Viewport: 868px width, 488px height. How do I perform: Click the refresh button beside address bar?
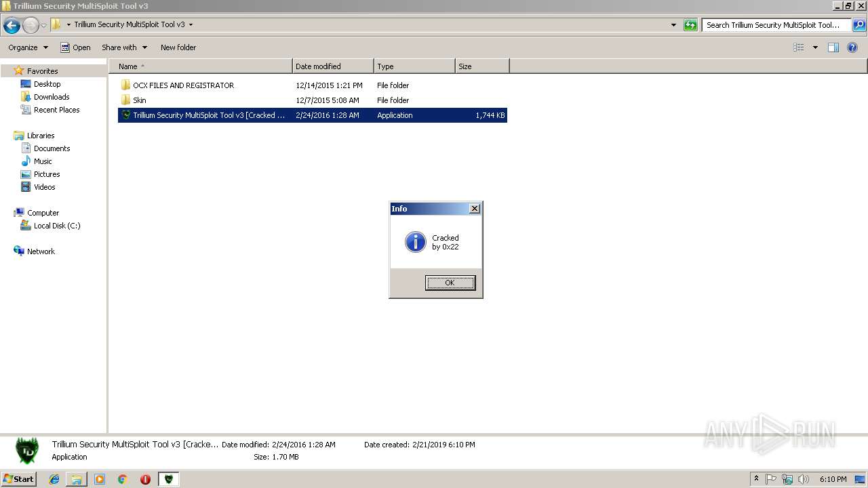point(690,25)
